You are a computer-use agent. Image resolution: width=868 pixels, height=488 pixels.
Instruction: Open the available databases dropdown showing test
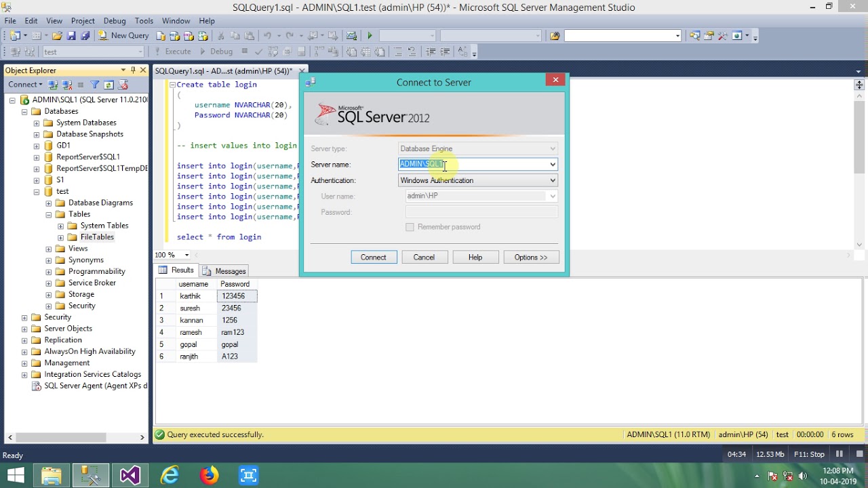tap(140, 52)
